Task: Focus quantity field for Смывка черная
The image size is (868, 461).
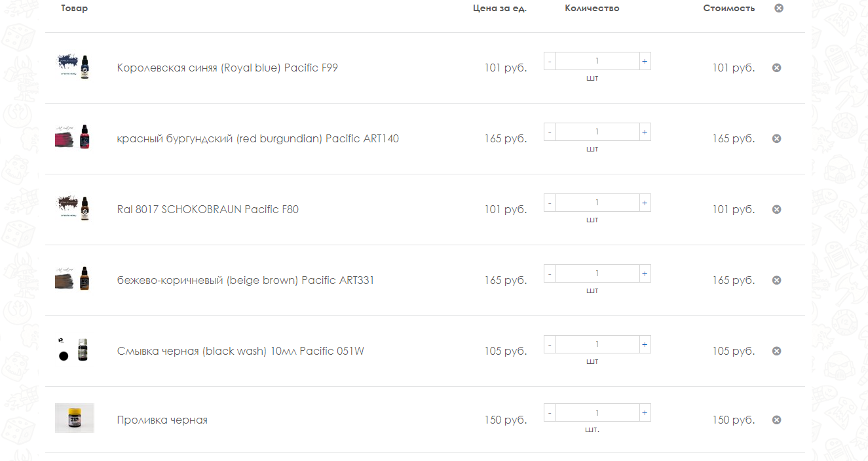Action: (597, 344)
